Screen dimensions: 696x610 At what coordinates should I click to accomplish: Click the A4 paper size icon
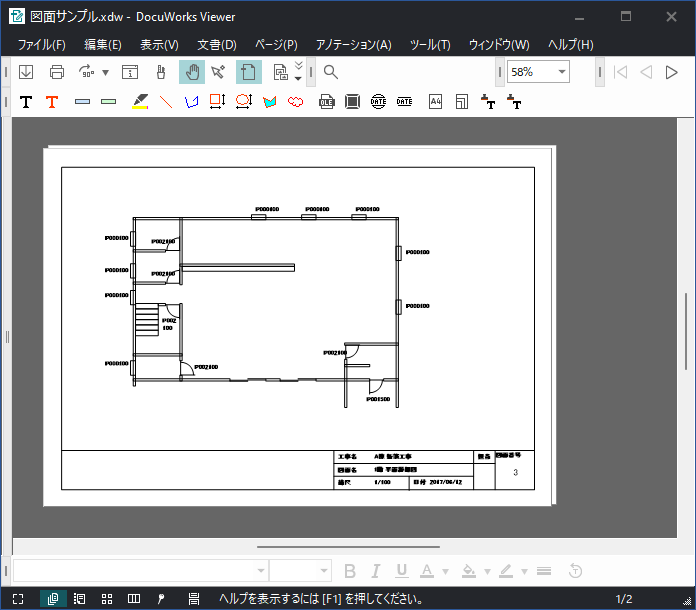pos(435,102)
